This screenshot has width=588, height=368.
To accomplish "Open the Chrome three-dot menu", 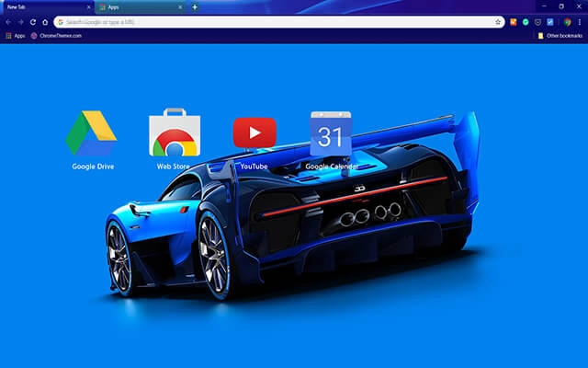I will [580, 22].
